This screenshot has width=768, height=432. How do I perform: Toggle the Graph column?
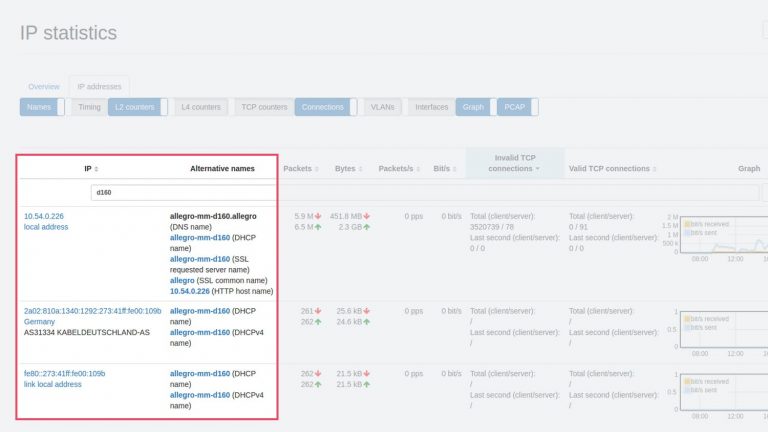476,107
